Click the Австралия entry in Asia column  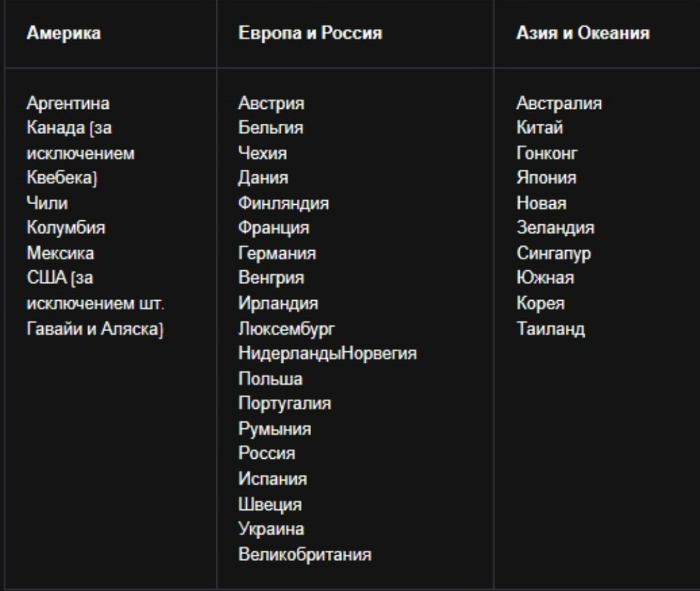pos(559,104)
